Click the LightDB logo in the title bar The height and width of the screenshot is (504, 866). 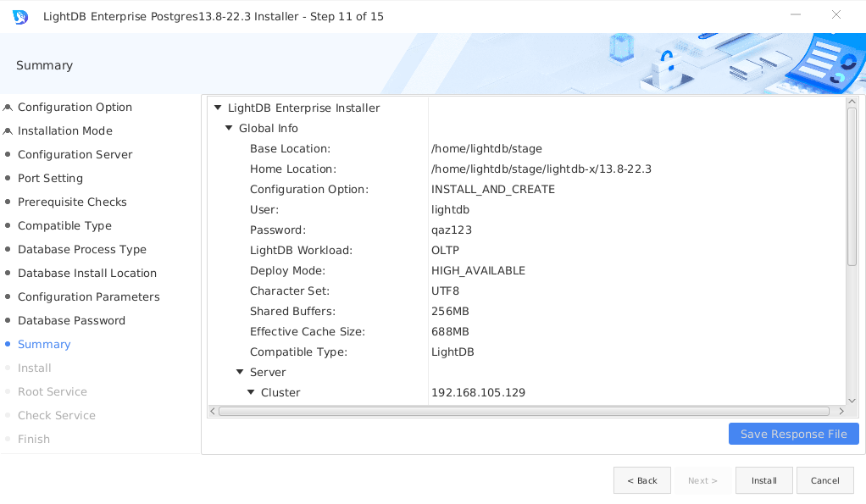click(x=19, y=16)
